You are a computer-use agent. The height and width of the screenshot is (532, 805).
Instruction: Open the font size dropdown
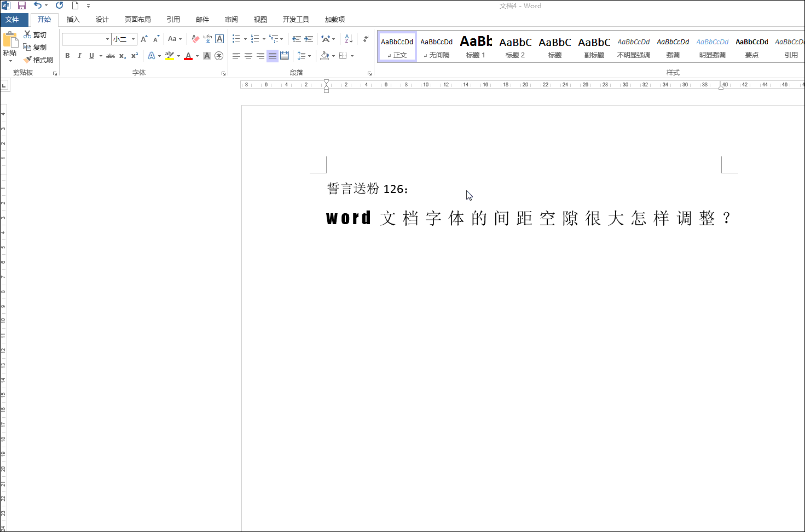133,39
